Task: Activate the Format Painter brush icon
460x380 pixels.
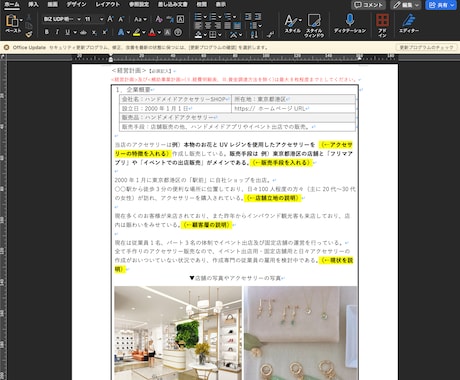Action: pos(29,33)
